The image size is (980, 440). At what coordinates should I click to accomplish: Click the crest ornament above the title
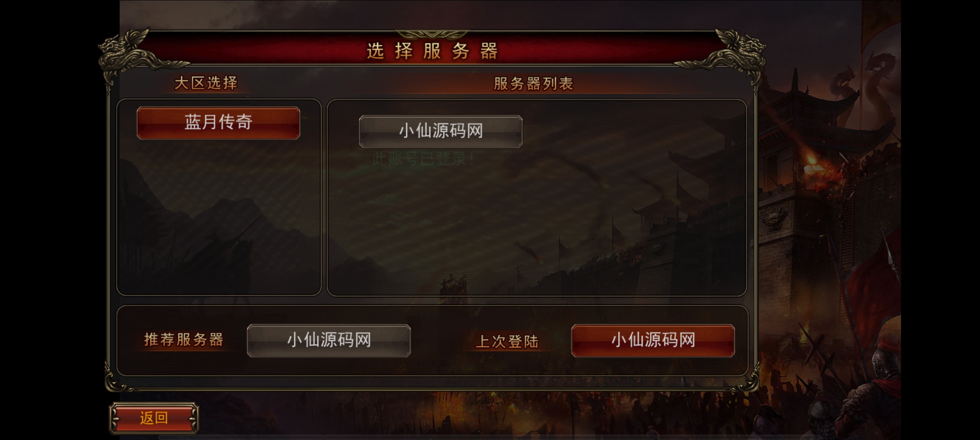[x=432, y=34]
